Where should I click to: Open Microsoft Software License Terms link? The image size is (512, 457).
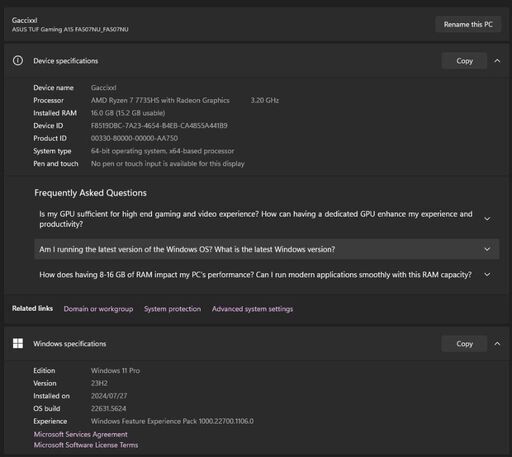pyautogui.click(x=86, y=445)
